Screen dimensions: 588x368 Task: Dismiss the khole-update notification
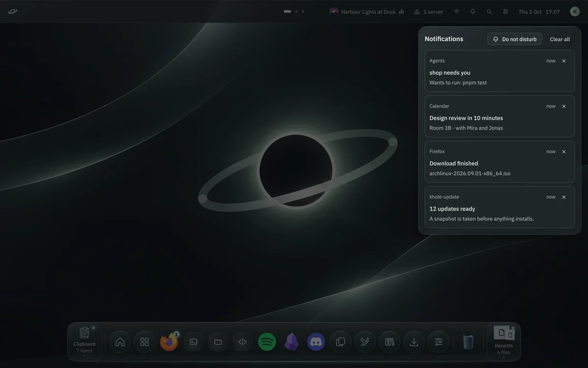[x=563, y=197]
